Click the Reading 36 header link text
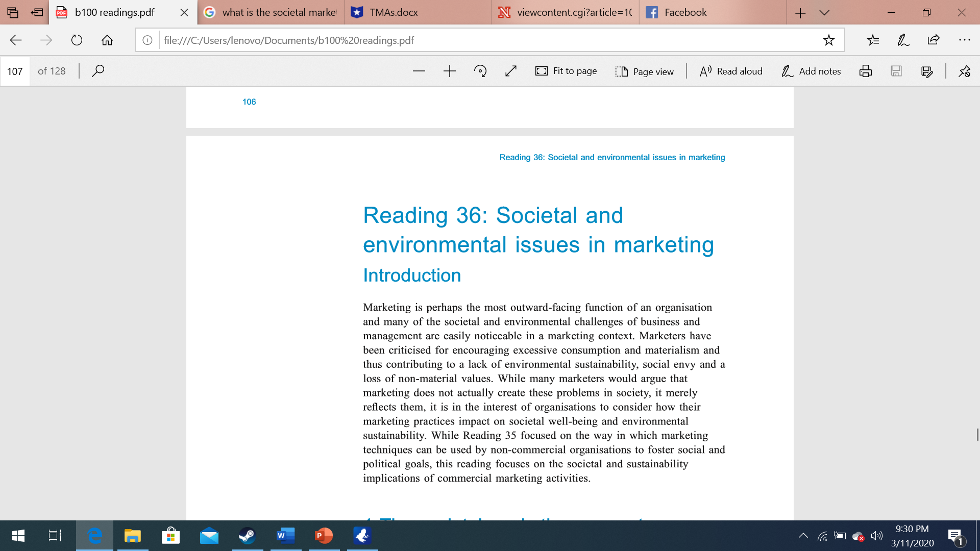 (x=612, y=157)
